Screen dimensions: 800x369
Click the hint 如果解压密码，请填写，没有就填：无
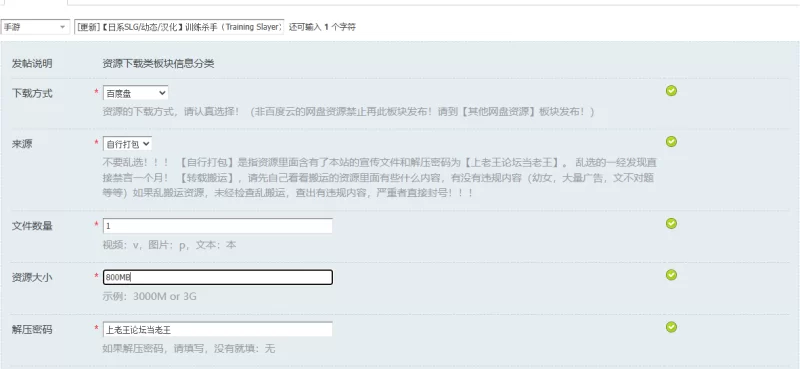tap(189, 349)
